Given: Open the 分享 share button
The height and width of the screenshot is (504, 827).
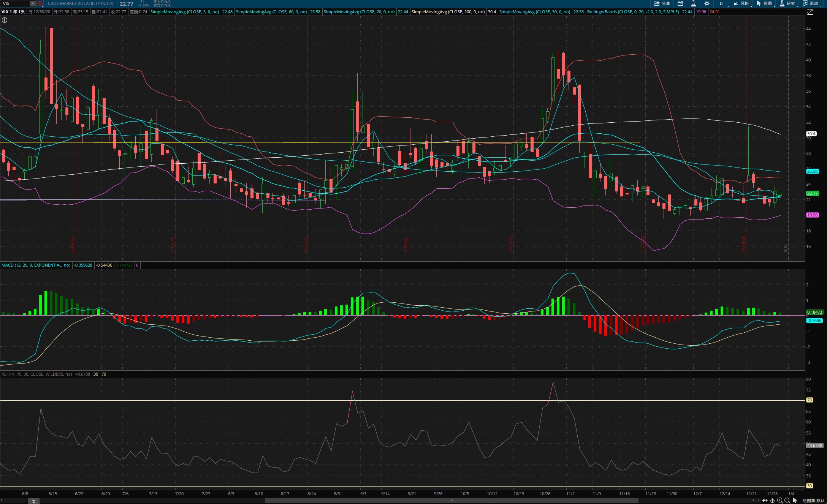Looking at the screenshot, I should pos(662,3).
